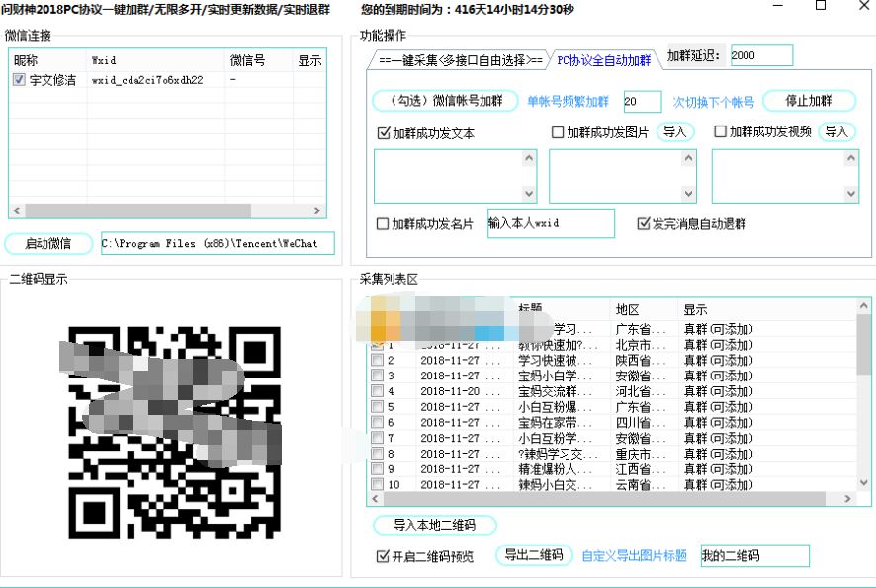
Task: Click the 导入本地二维码 button
Action: point(434,525)
